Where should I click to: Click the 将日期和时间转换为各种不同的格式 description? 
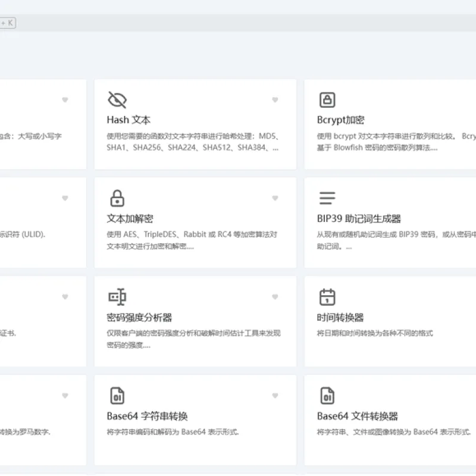pyautogui.click(x=375, y=333)
